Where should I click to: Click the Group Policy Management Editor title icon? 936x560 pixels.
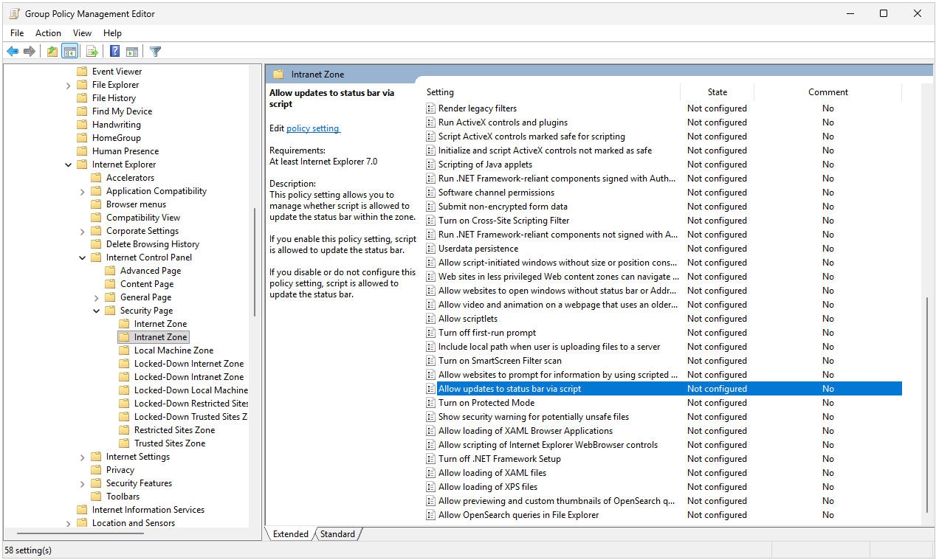pyautogui.click(x=14, y=13)
